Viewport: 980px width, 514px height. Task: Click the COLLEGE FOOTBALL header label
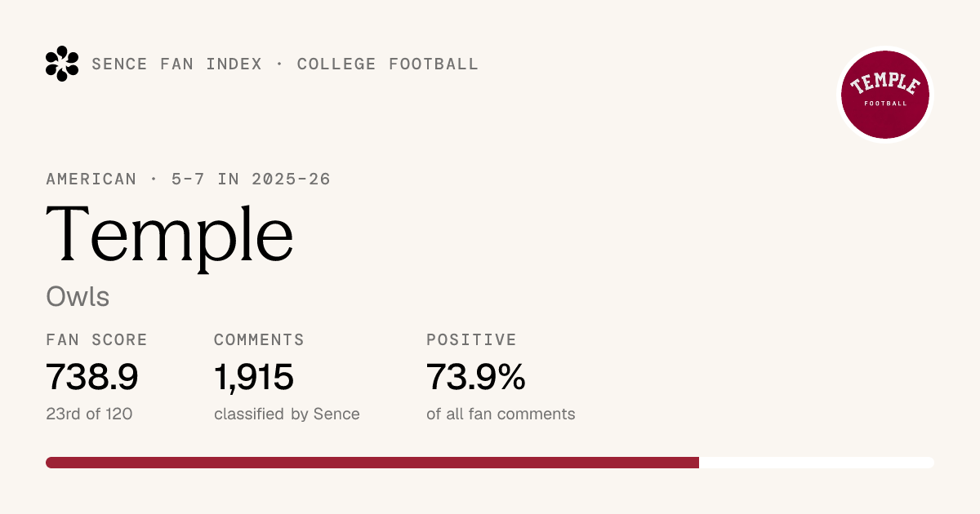point(388,64)
